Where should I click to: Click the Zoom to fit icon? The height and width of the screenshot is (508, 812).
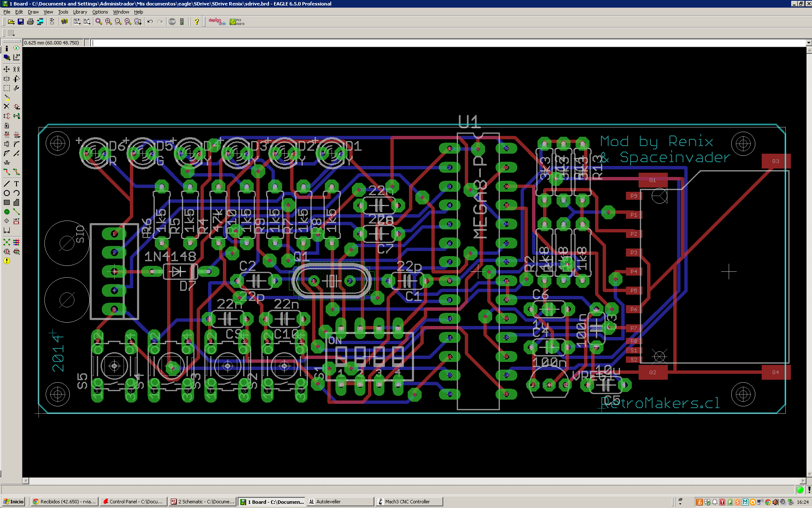pos(99,22)
